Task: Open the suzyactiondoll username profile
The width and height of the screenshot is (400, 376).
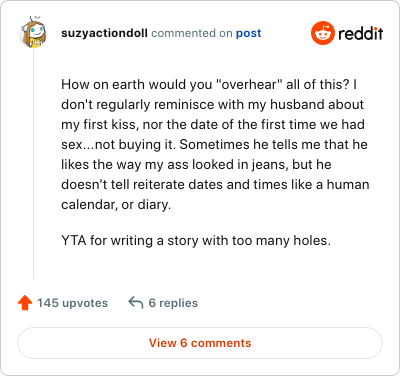Action: (x=104, y=33)
